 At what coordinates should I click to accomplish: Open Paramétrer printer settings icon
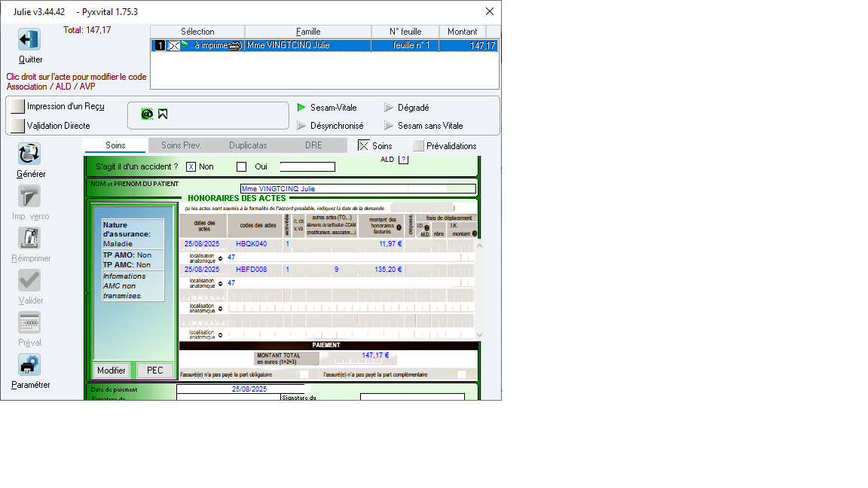(29, 365)
